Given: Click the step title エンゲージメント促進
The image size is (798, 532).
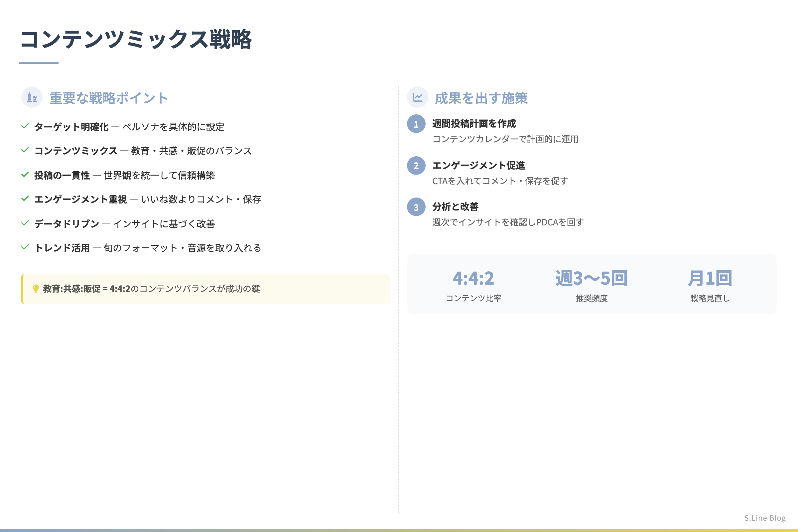Looking at the screenshot, I should tap(478, 165).
